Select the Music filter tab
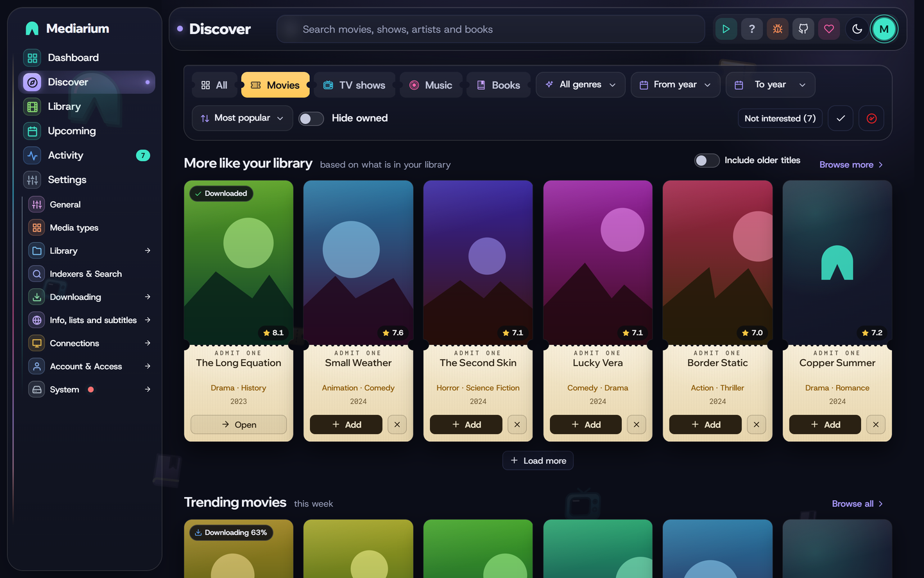This screenshot has height=578, width=924. 431,85
